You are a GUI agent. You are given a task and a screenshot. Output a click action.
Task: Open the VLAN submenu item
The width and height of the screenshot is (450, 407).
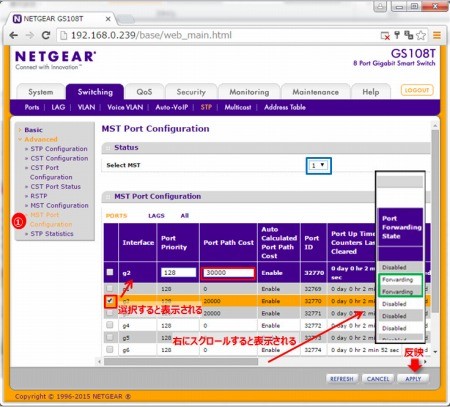pyautogui.click(x=86, y=107)
